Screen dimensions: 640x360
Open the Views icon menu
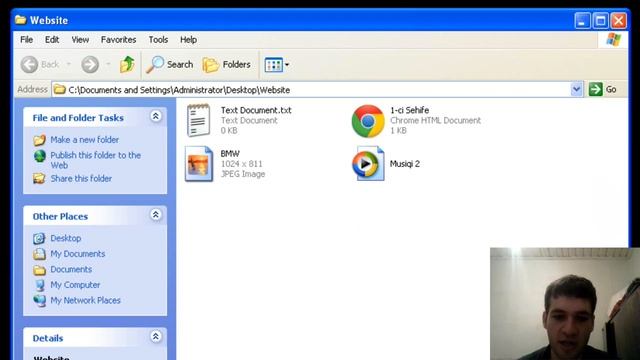(x=273, y=64)
